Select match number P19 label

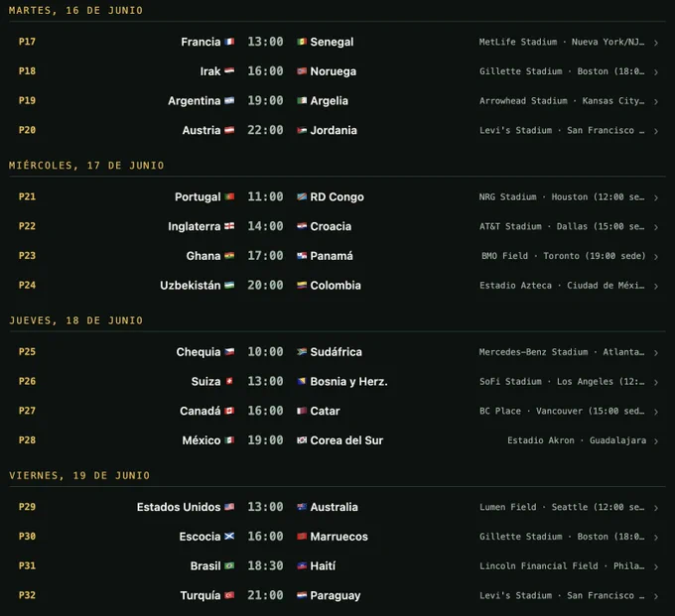[x=27, y=100]
